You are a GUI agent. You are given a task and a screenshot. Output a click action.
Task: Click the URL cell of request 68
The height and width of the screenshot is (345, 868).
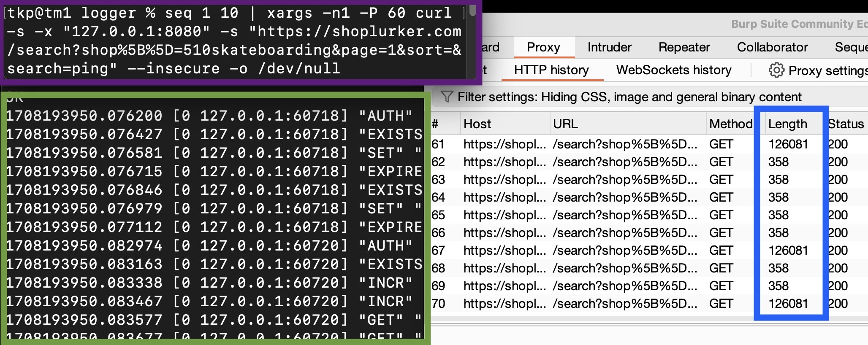[625, 268]
